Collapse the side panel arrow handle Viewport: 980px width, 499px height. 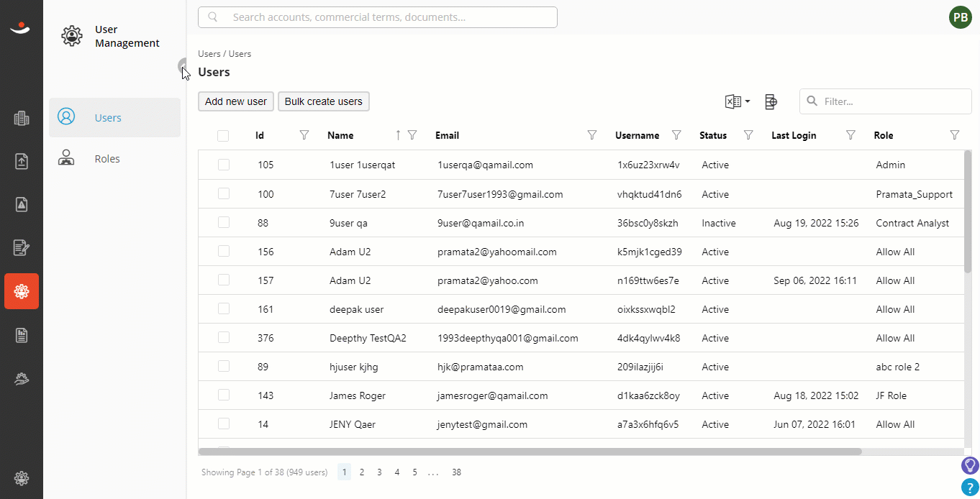183,66
